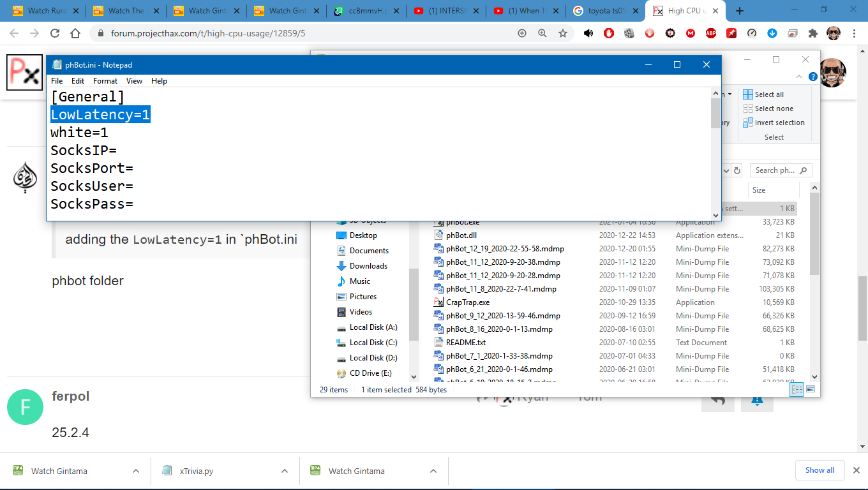Click the Explorer help question mark icon

coord(812,77)
